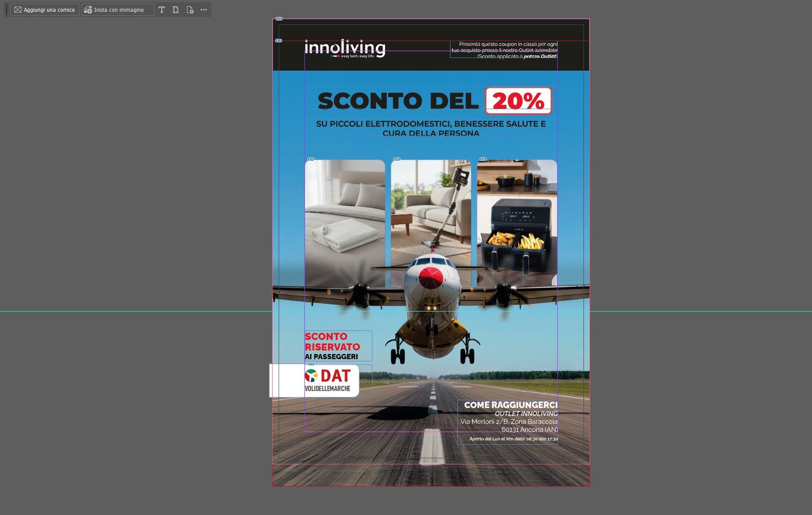Click the add page icon with the plus
This screenshot has height=515, width=812.
coord(190,10)
